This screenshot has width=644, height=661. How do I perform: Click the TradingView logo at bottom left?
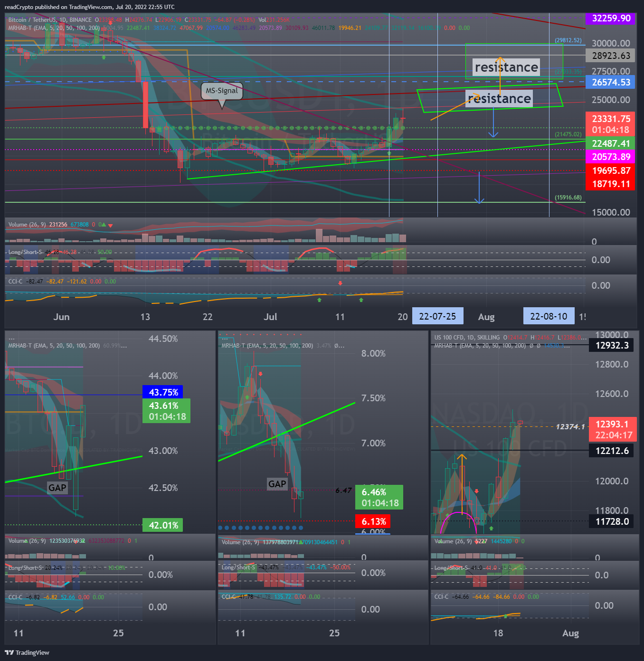pos(27,652)
